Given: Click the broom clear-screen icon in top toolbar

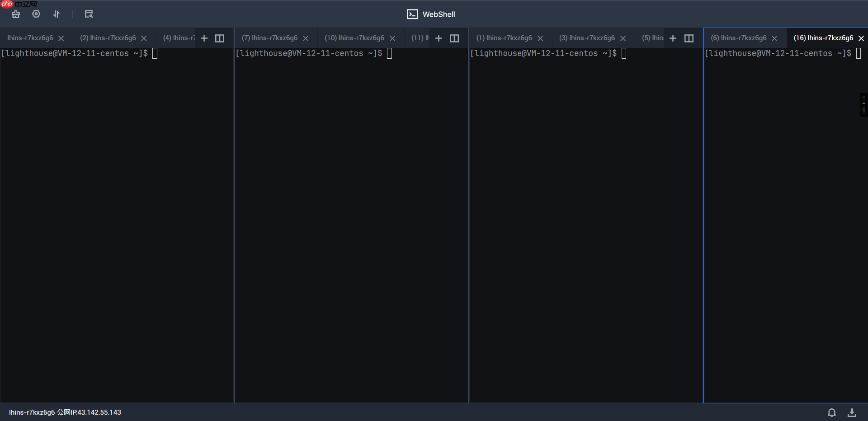Looking at the screenshot, I should [x=16, y=14].
